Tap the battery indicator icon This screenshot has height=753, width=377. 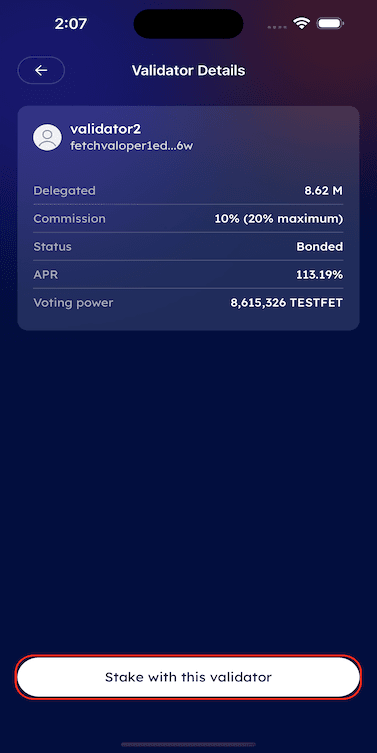pos(330,24)
